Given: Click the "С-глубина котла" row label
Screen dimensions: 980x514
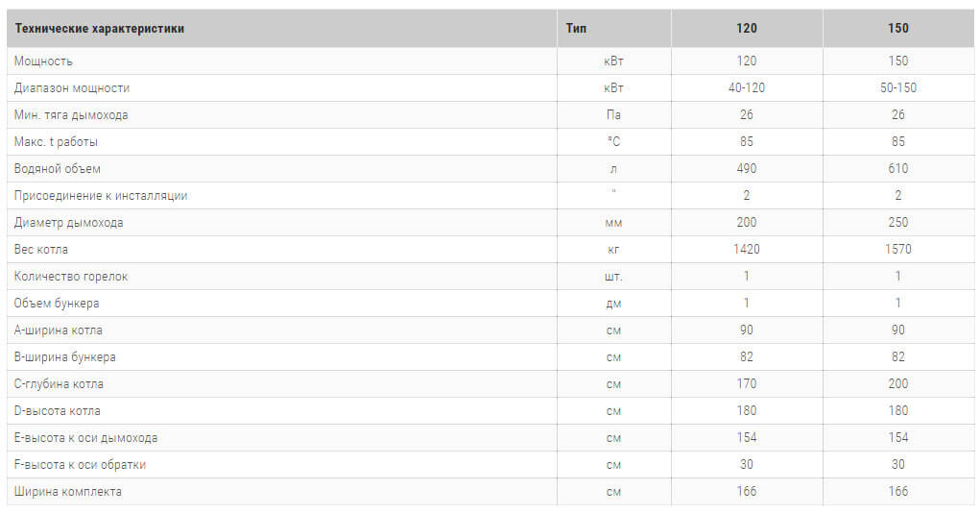Looking at the screenshot, I should 59,384.
